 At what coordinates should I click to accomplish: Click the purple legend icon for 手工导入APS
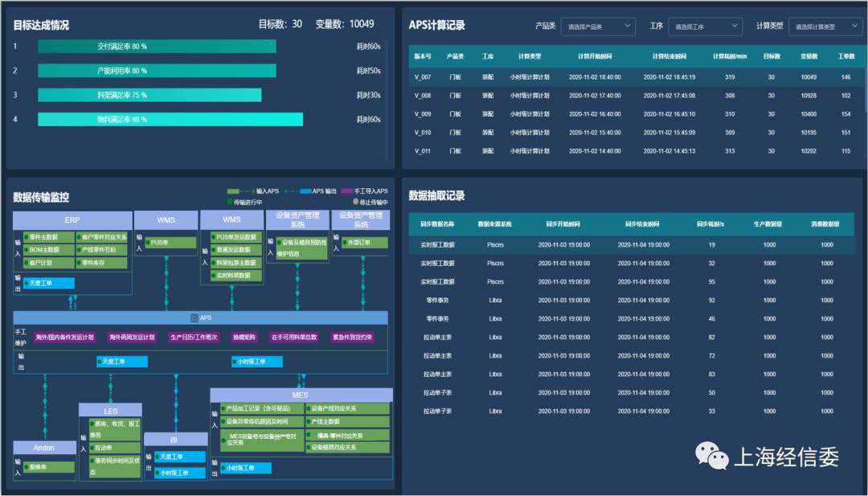pos(347,191)
